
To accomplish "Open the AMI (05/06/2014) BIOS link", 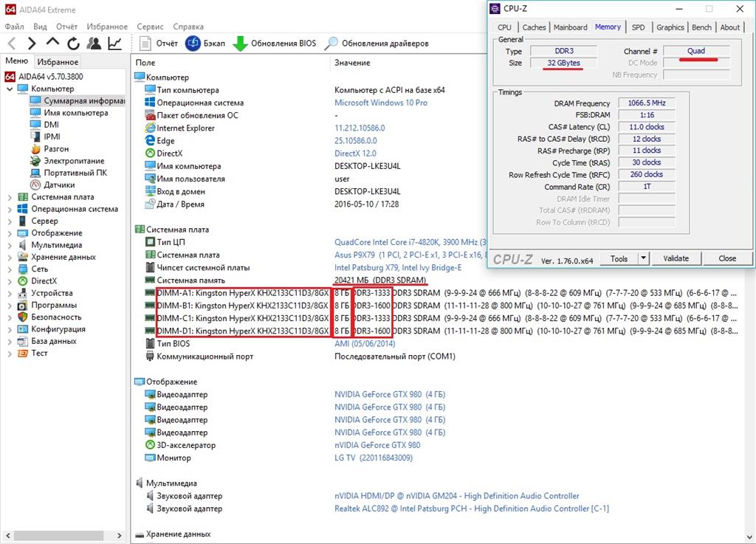I will tap(365, 343).
